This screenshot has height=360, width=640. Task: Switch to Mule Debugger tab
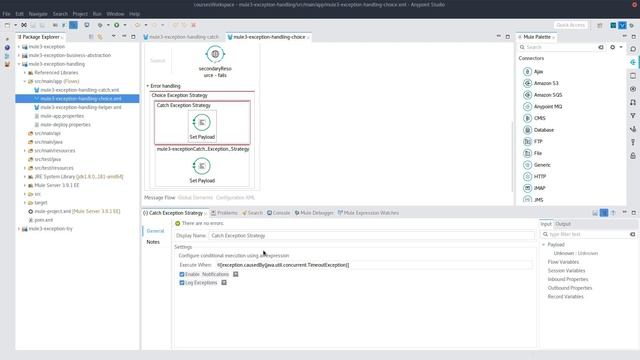314,213
